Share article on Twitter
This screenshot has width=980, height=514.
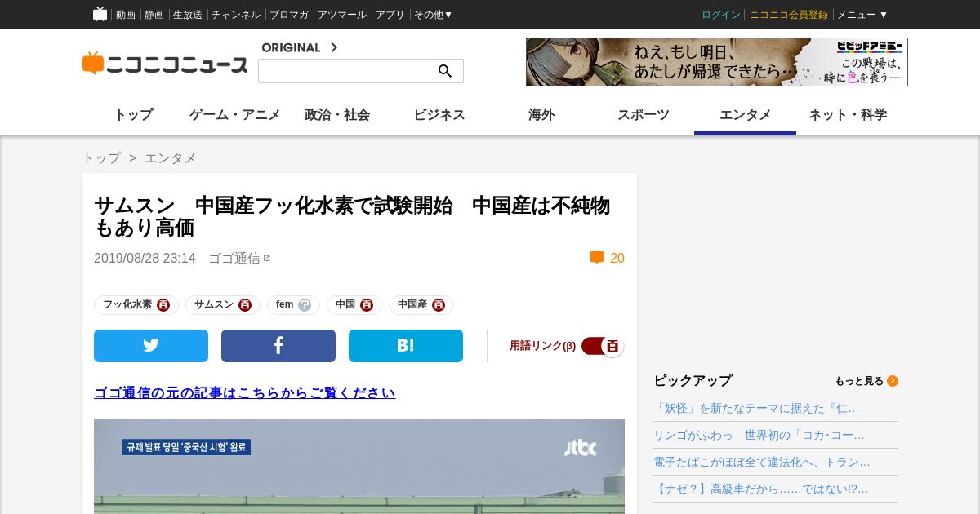(x=151, y=346)
